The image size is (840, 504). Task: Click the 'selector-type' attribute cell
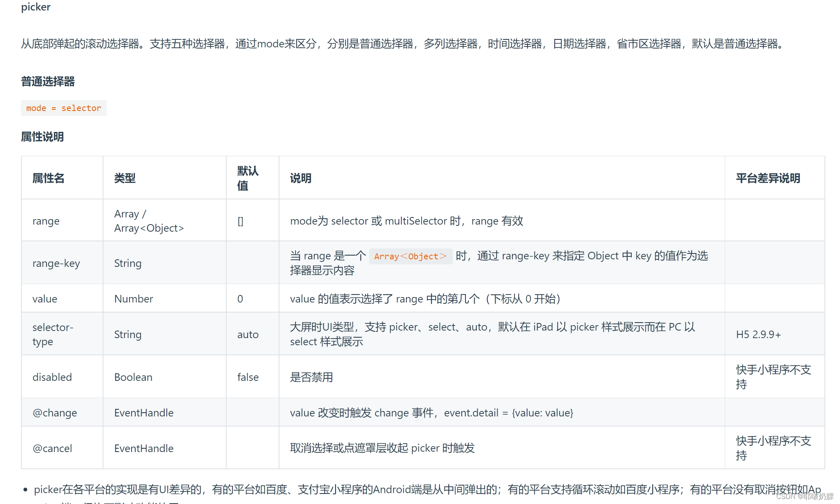[53, 334]
